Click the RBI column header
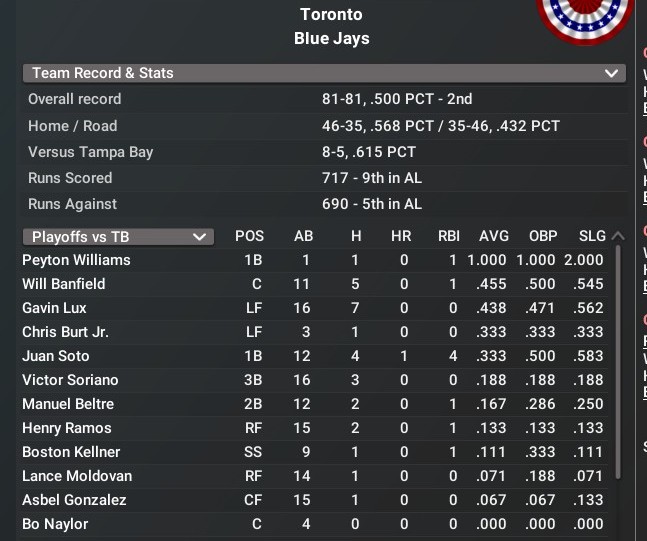The image size is (647, 541). pyautogui.click(x=449, y=237)
